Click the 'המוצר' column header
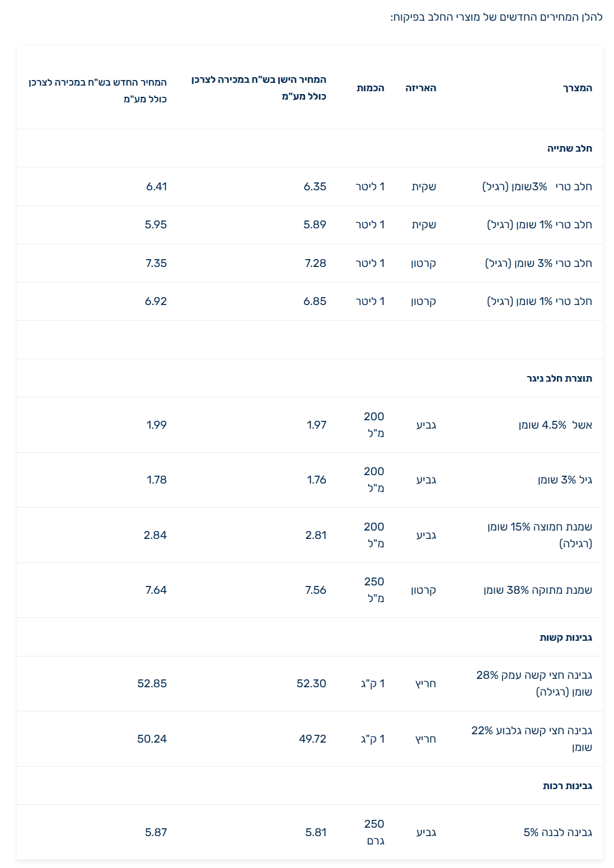The height and width of the screenshot is (868, 614). (x=577, y=88)
